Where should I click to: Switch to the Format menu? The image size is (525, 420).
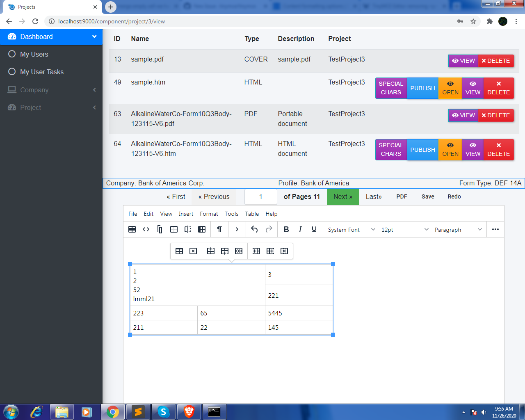(x=209, y=214)
